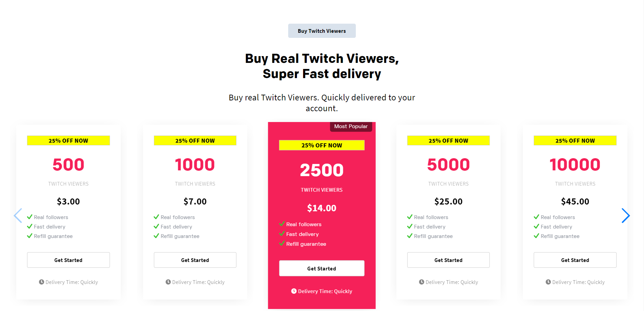Click Refill guarantee checkmark in 2500 card
Screen dimensions: 644x311
pyautogui.click(x=282, y=243)
